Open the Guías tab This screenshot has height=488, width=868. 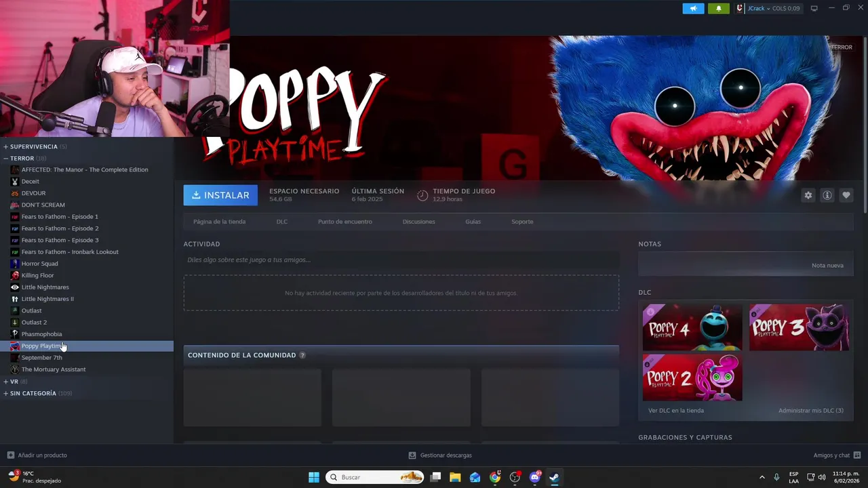[473, 222]
